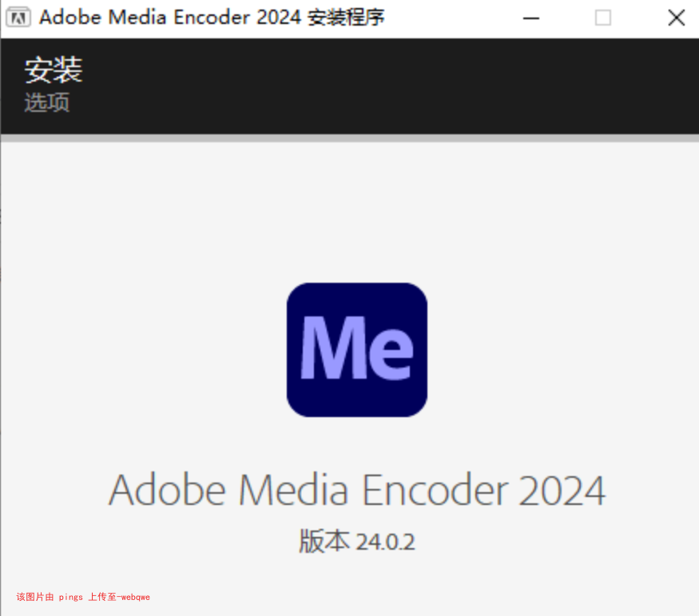Screen dimensions: 699x616
Task: Select the 选项 label under 安装
Action: [x=47, y=102]
